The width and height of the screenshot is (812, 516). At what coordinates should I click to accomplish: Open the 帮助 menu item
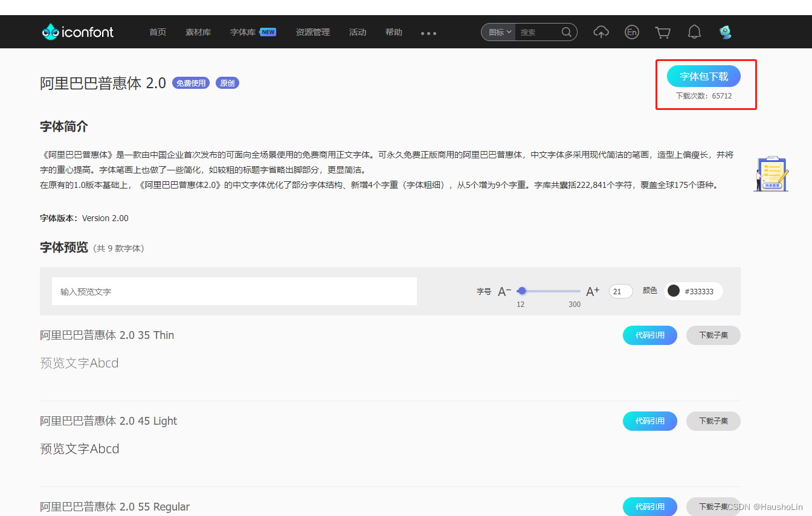(394, 32)
